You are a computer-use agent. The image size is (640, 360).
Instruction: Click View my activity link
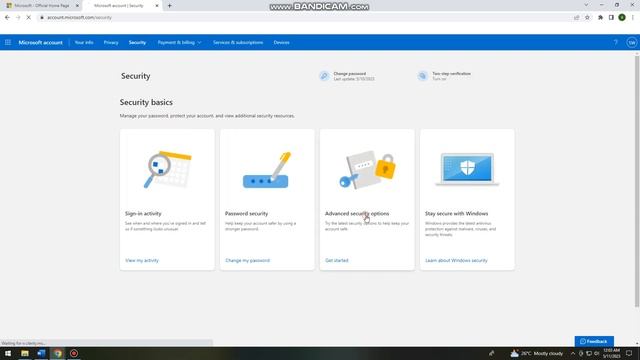pos(142,260)
